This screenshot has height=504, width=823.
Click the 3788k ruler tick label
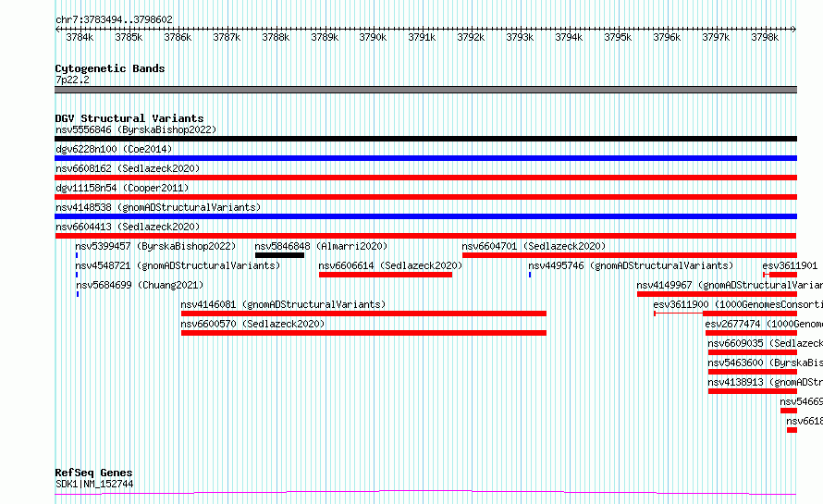(x=276, y=37)
